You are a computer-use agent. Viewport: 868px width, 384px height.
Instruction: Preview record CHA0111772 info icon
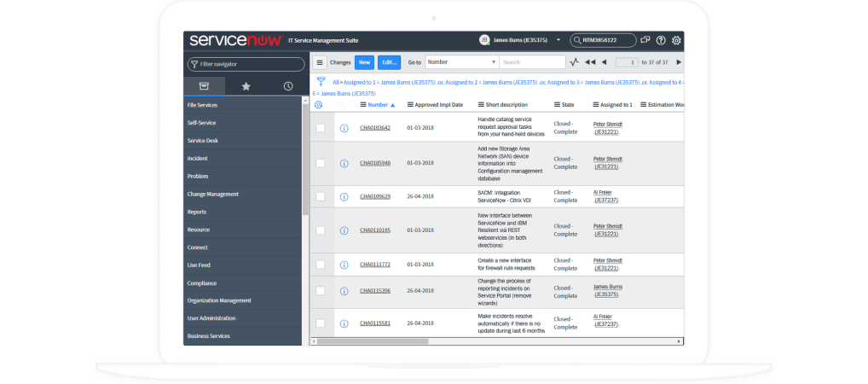click(x=344, y=265)
